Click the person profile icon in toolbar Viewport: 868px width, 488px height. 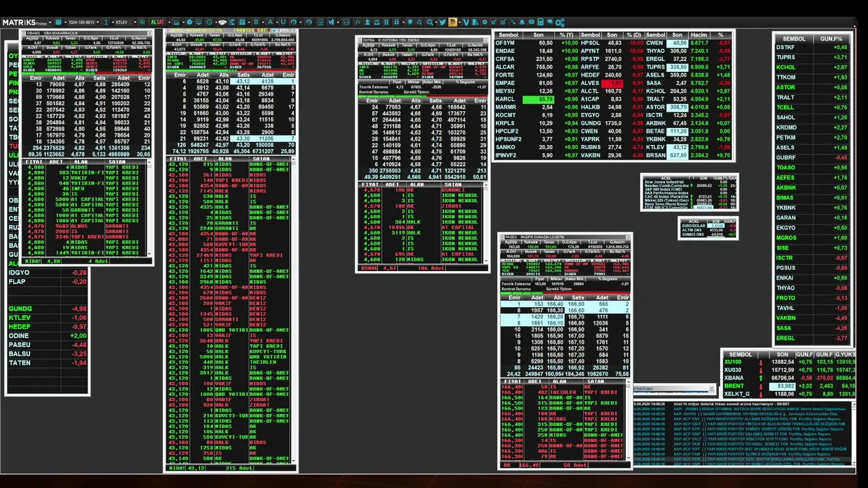pyautogui.click(x=368, y=22)
